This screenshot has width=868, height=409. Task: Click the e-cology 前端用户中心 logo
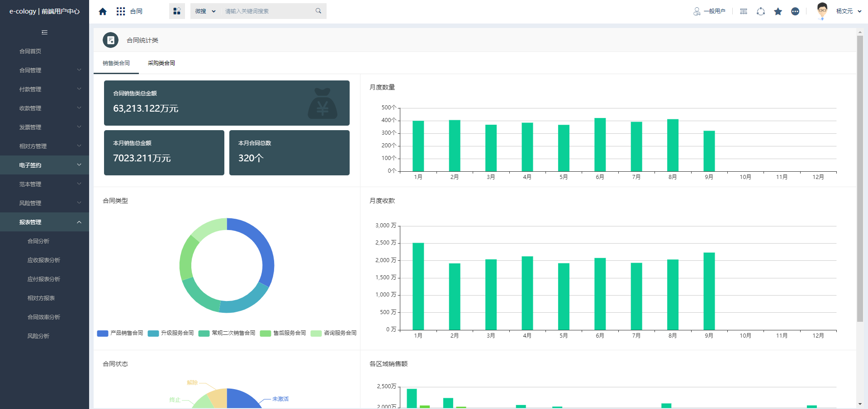click(44, 11)
